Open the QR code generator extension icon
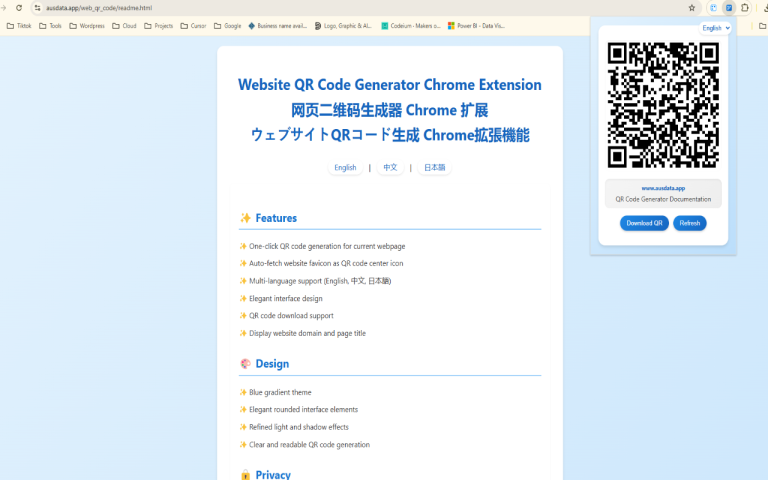 tap(729, 8)
